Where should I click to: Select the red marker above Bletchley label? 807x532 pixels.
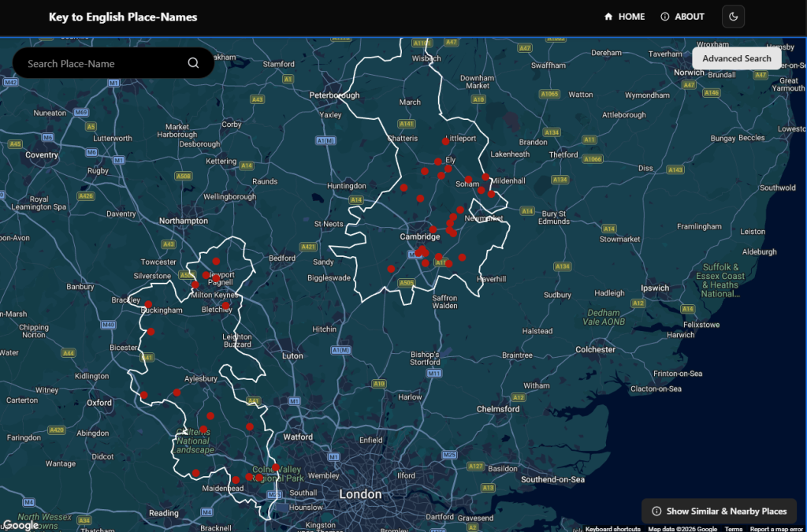click(225, 305)
